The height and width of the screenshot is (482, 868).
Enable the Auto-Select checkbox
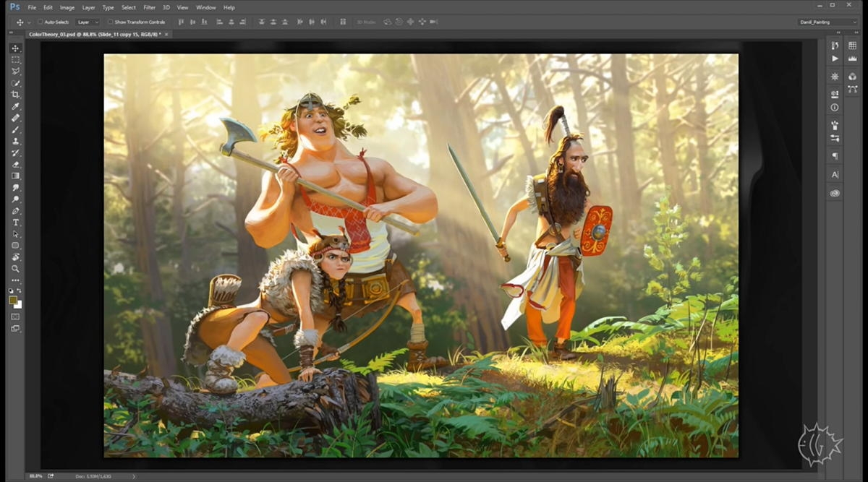coord(40,22)
